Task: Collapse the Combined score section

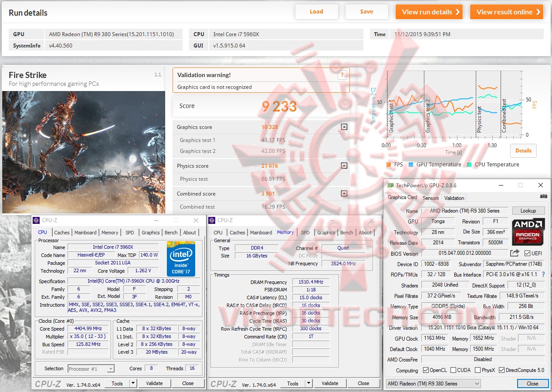Action: [x=344, y=194]
